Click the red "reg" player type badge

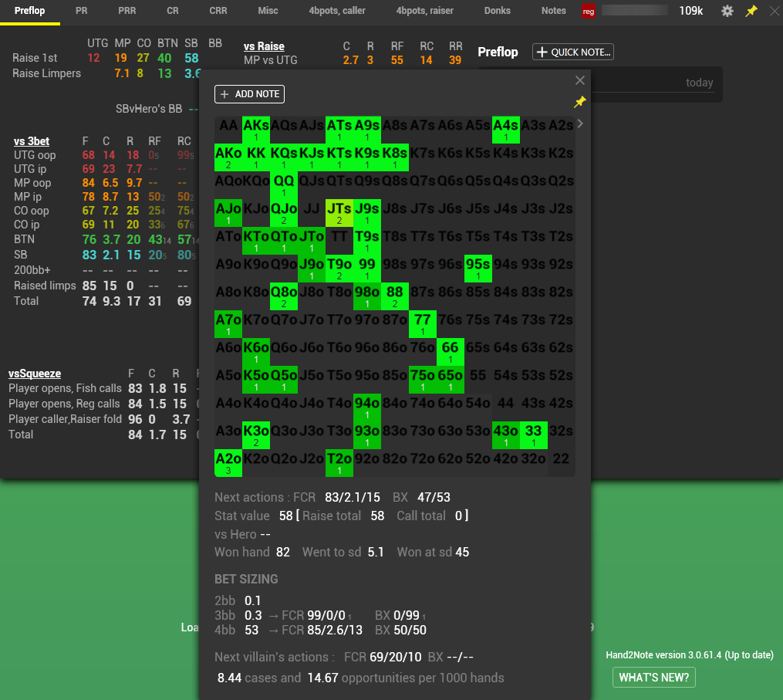tap(589, 11)
